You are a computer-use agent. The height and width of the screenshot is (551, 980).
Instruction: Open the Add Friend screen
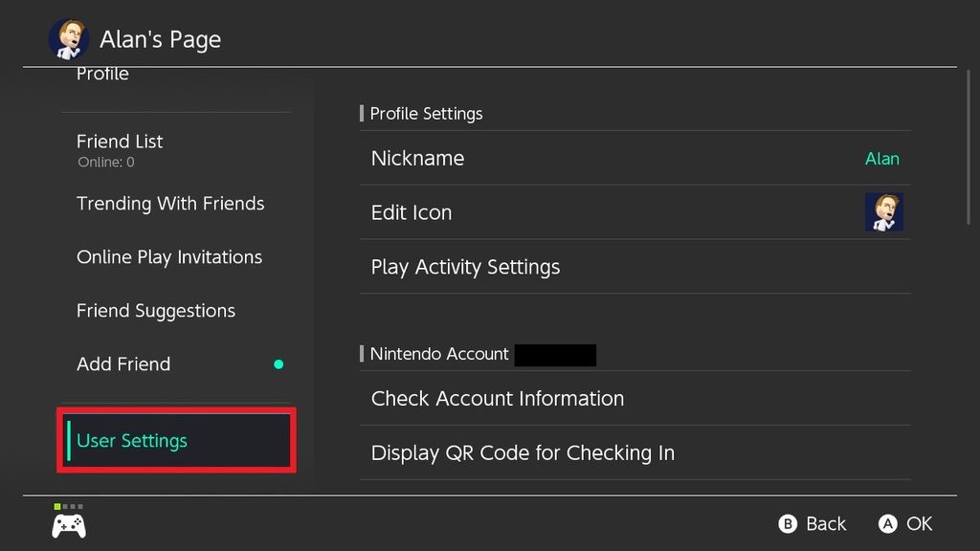pyautogui.click(x=123, y=364)
